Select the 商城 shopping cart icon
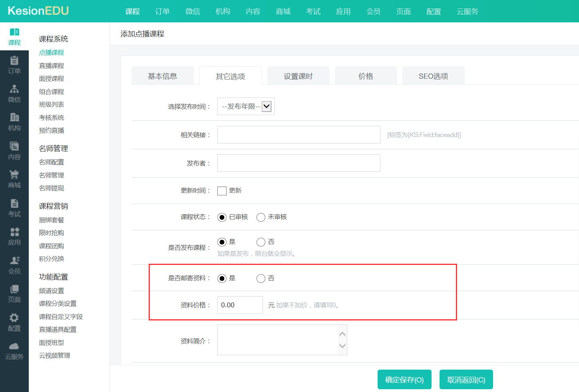Screen dimensions: 579x392 14,175
